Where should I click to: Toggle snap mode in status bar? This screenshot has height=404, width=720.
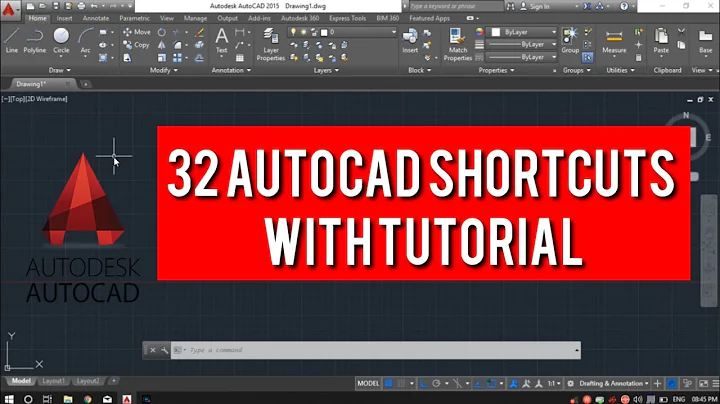401,383
